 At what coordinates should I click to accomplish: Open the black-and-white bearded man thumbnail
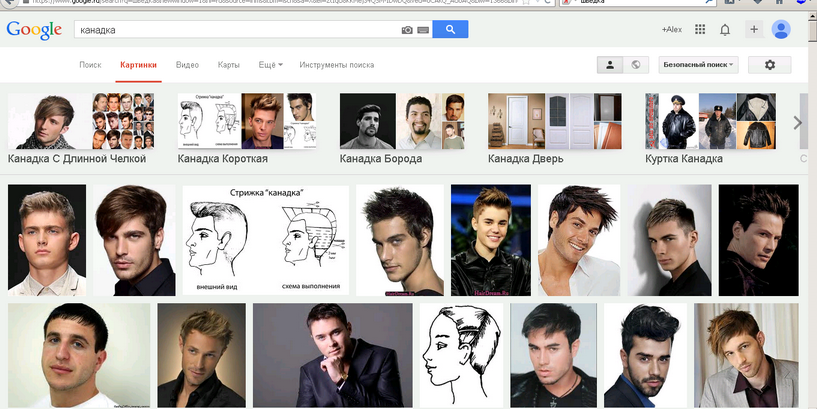point(368,121)
